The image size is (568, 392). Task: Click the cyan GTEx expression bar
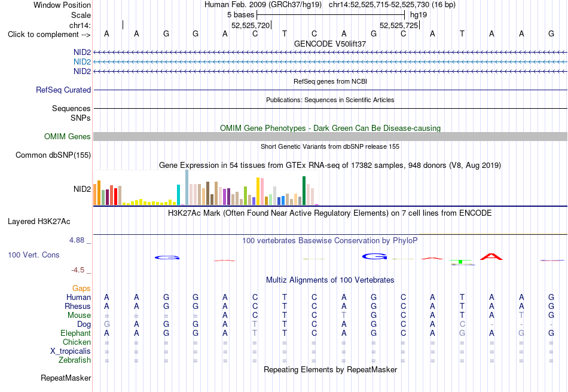pos(178,195)
